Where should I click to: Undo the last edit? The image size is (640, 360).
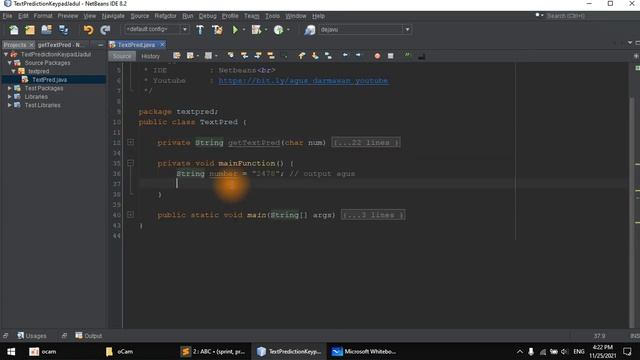pyautogui.click(x=88, y=30)
